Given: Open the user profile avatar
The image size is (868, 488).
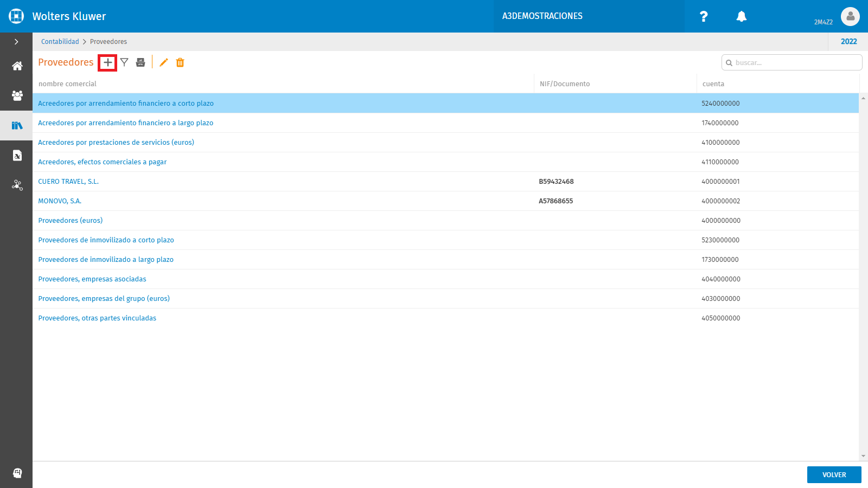Looking at the screenshot, I should pos(850,16).
